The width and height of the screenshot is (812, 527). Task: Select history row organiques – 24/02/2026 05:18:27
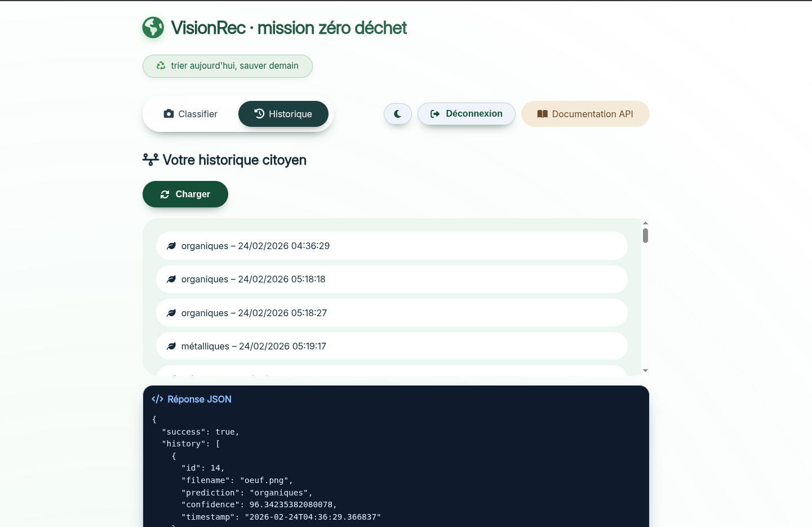pyautogui.click(x=392, y=313)
